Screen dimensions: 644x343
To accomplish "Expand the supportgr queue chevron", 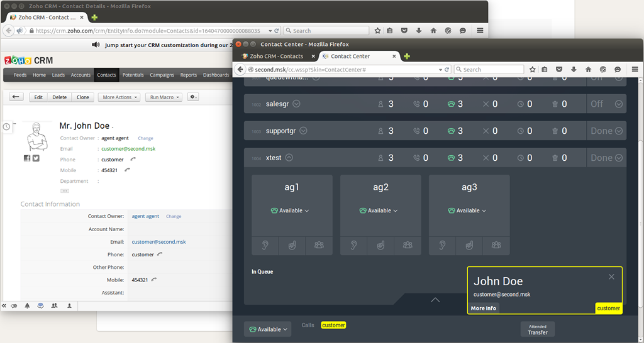I will coord(303,131).
